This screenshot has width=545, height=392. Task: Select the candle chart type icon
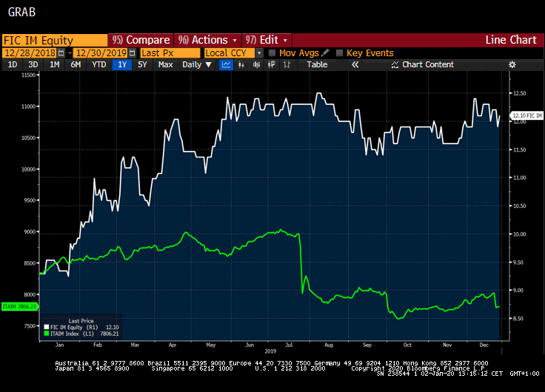pos(256,64)
